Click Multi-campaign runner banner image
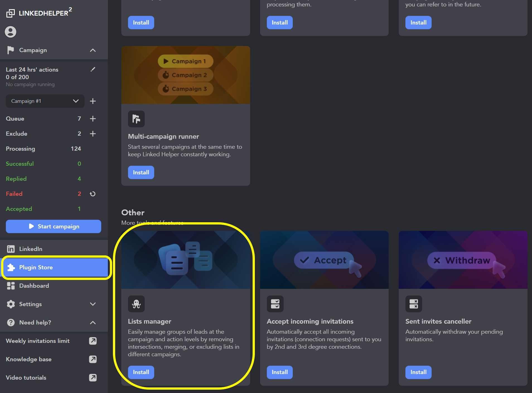The height and width of the screenshot is (393, 532). 186,75
